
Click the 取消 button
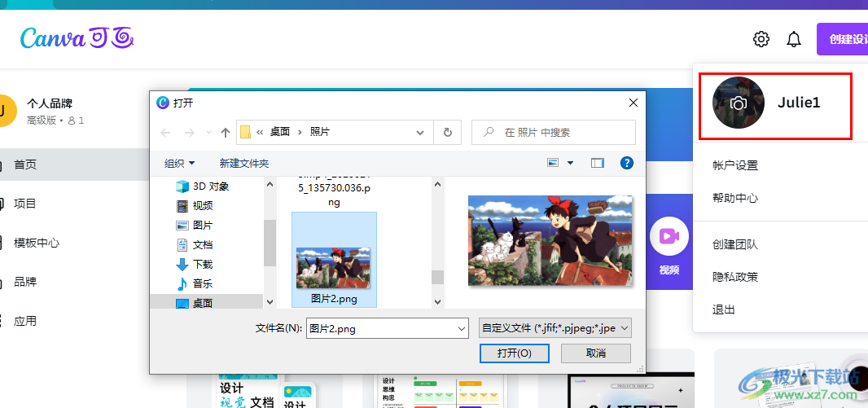[596, 353]
